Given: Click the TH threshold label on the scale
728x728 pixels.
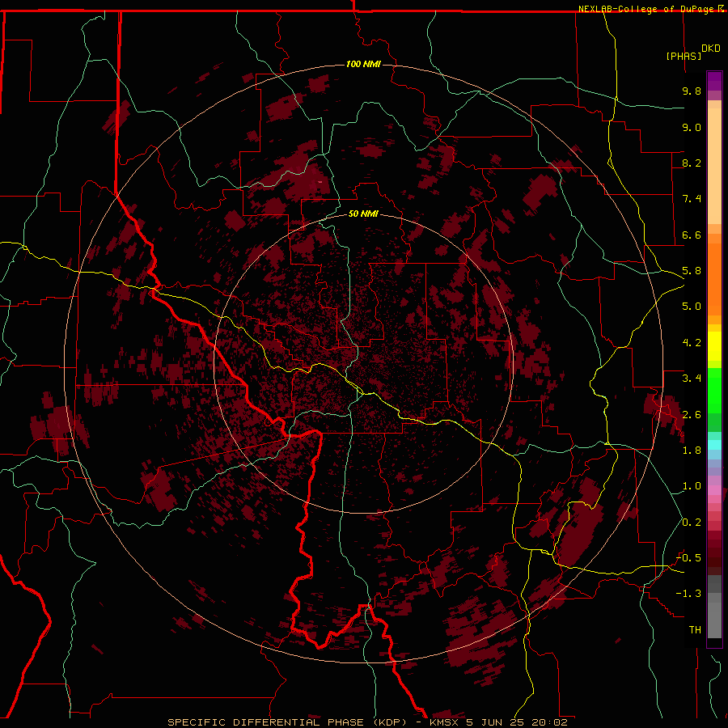Looking at the screenshot, I should (x=695, y=630).
